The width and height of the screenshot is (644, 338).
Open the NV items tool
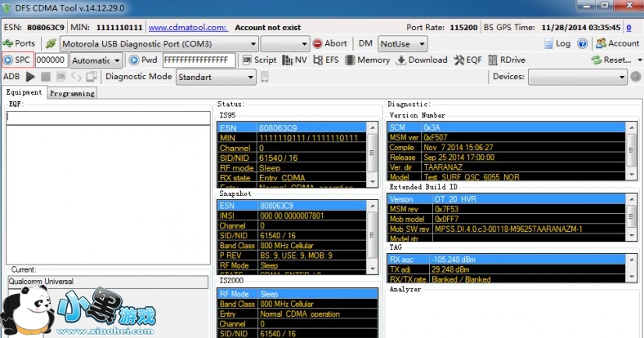pyautogui.click(x=295, y=60)
